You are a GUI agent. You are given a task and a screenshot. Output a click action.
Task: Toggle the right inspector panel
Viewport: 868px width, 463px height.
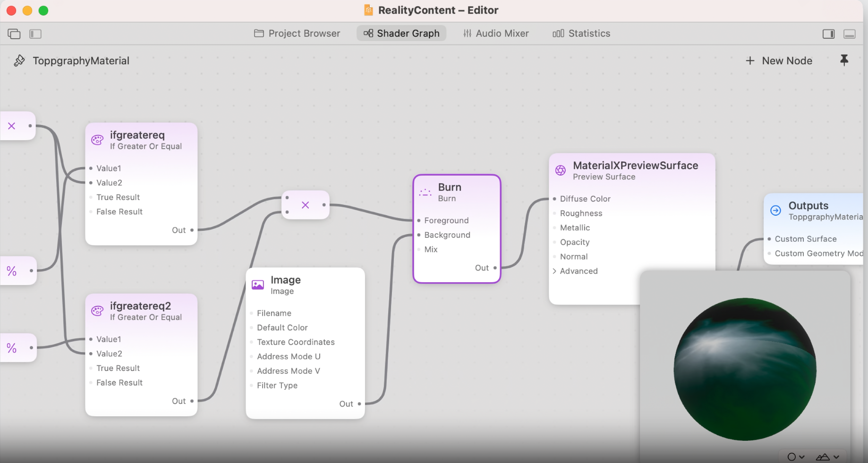[828, 34]
